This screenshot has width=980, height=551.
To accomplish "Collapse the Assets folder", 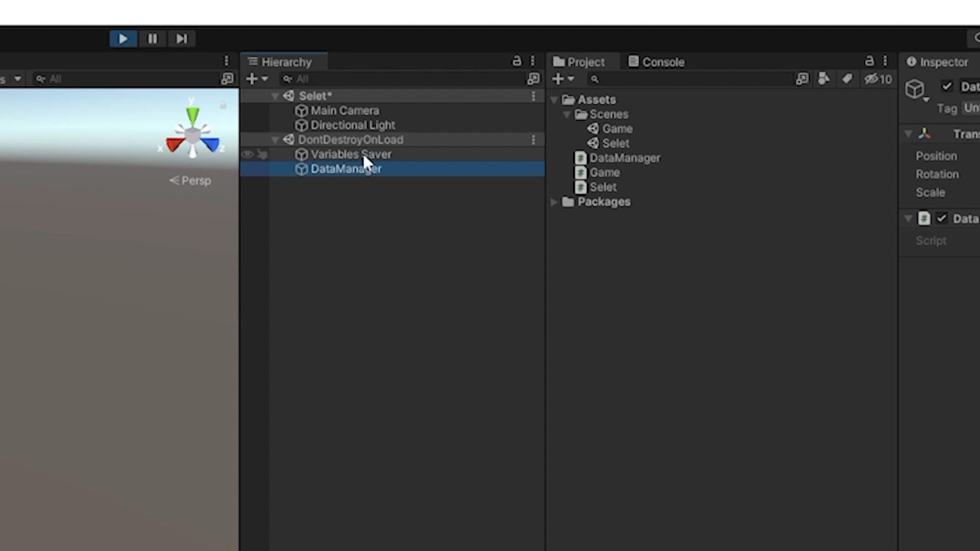I will pos(554,100).
